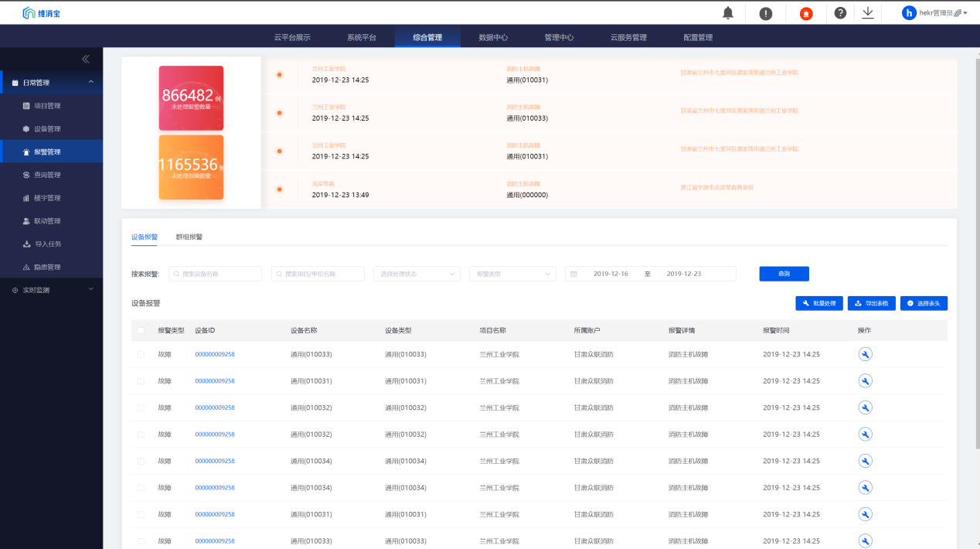Open the notification bell in top bar
This screenshot has height=549, width=980.
[x=728, y=13]
